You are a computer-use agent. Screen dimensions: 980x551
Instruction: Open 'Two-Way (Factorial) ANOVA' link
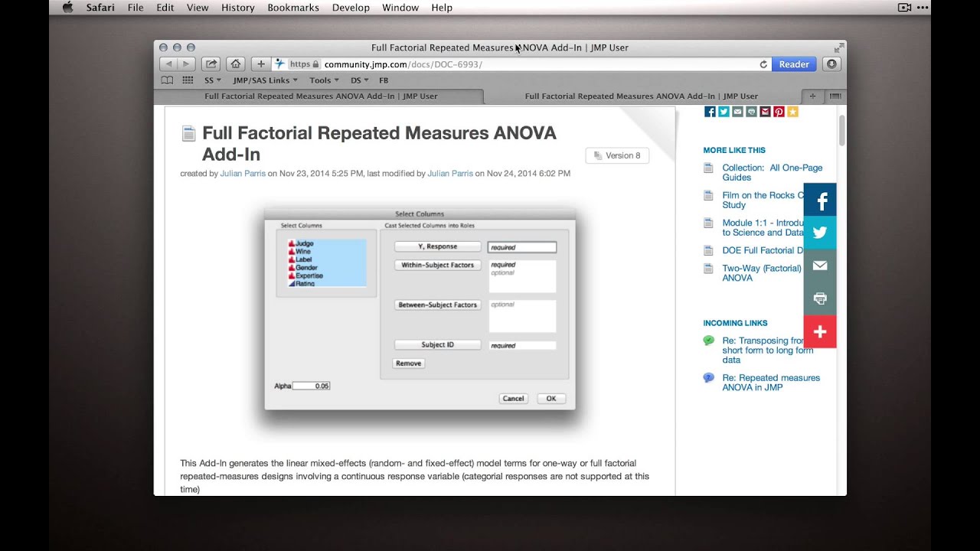coord(761,273)
